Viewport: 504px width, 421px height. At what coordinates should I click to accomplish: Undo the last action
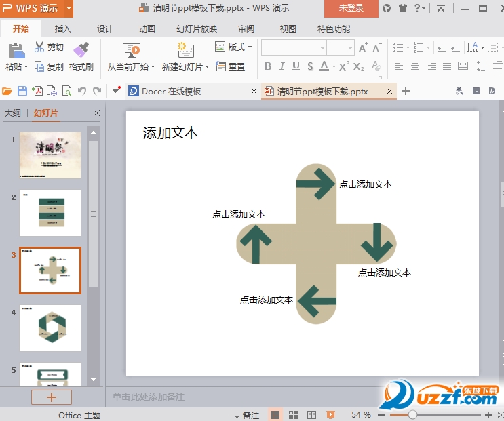82,92
